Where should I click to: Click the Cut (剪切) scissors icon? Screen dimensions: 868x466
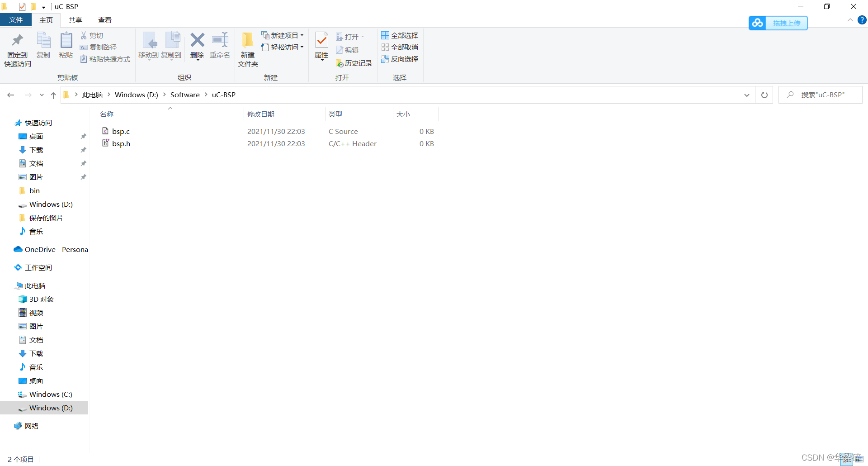click(x=84, y=35)
